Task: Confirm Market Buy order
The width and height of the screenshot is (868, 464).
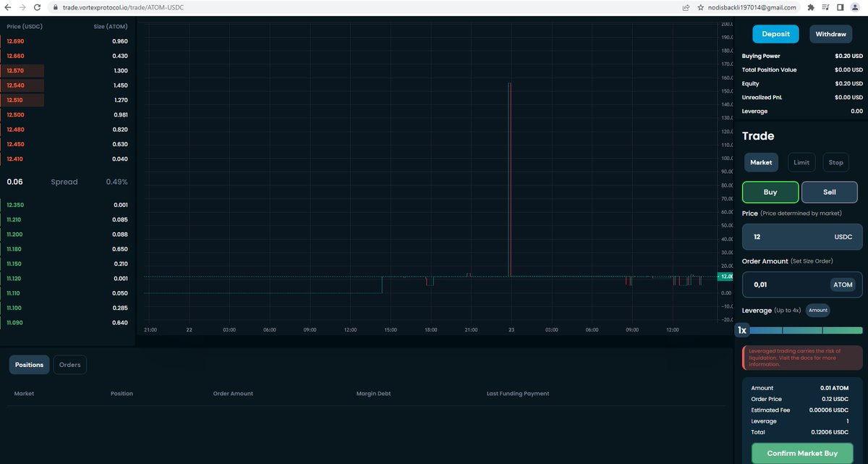Action: (x=802, y=453)
